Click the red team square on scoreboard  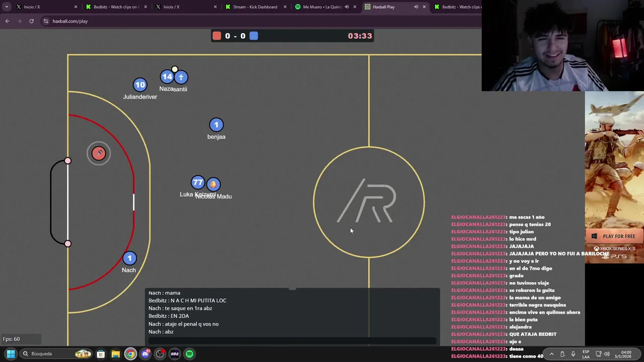tap(217, 36)
